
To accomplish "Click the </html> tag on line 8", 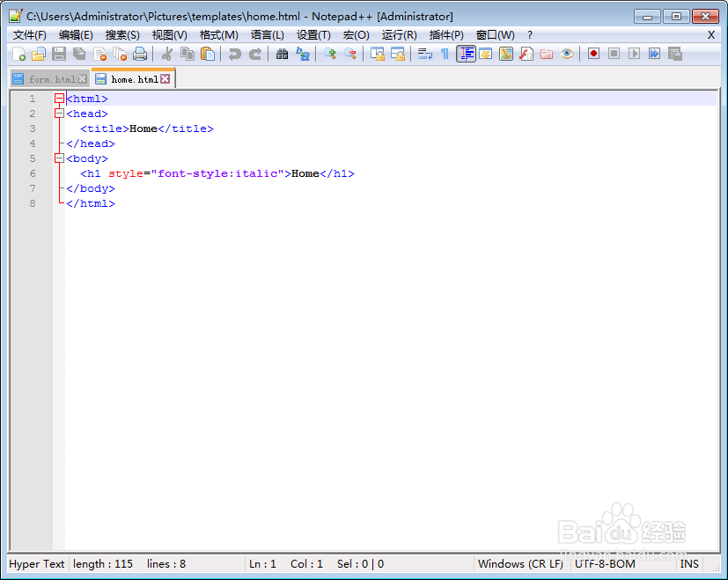I will 91,203.
